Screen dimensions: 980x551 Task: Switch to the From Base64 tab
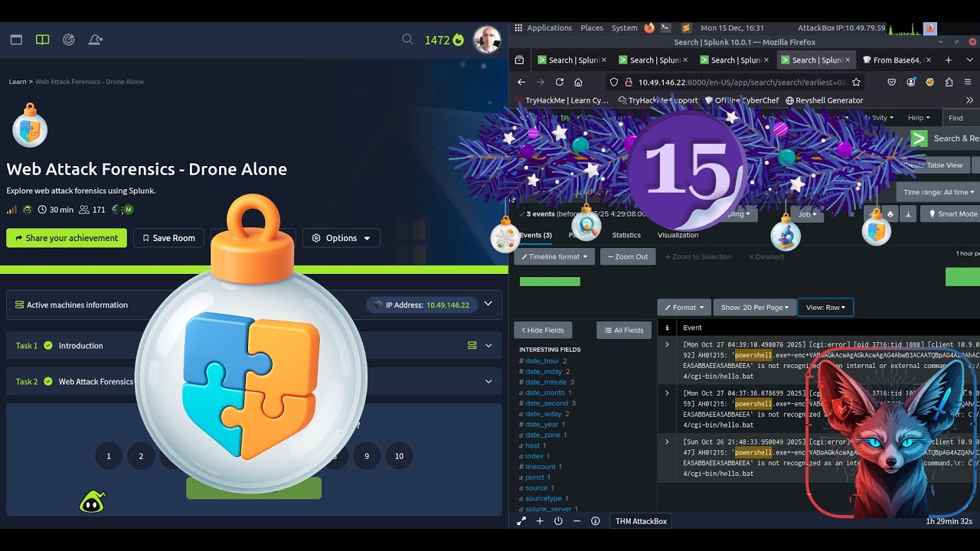tap(897, 60)
